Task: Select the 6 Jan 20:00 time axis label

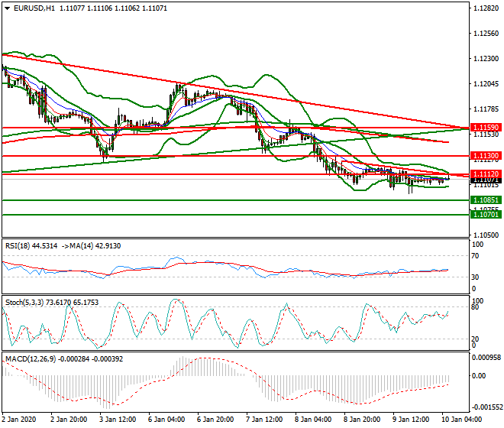Action: point(215,420)
